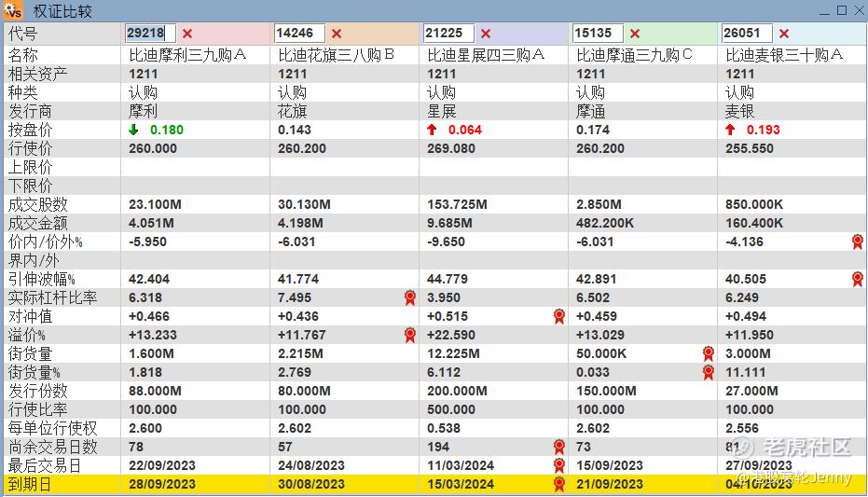The image size is (868, 497).
Task: Click expiry date 30/08/2023
Action: (311, 484)
